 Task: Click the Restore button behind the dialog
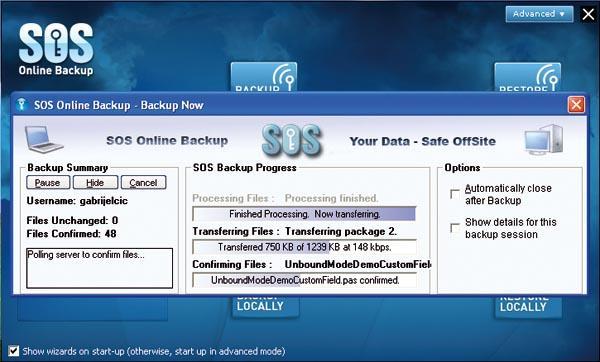[x=528, y=78]
